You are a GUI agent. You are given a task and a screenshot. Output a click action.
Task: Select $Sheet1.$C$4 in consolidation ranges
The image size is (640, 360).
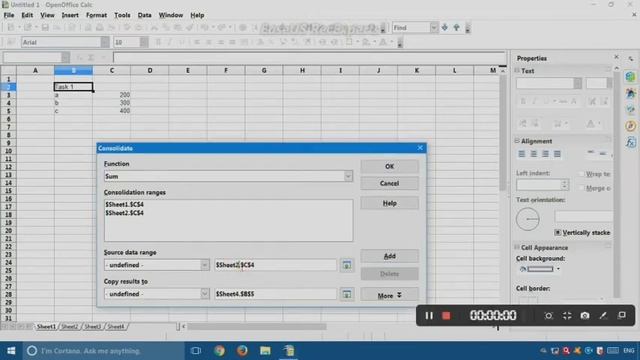[x=124, y=204]
